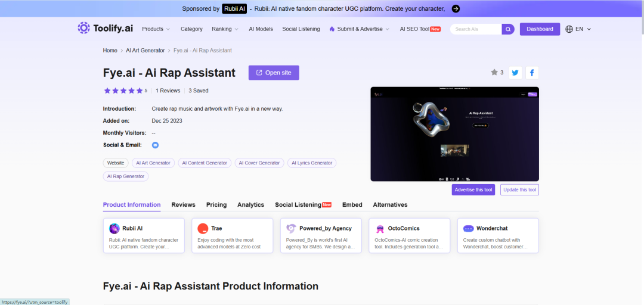Click Update this tool button
Screen dimensions: 644x305
point(519,189)
